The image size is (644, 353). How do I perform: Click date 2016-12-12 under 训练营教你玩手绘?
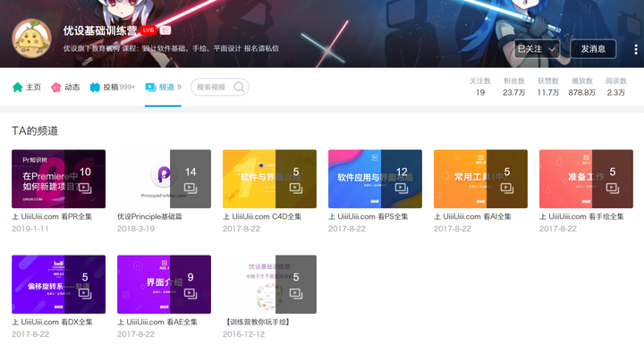point(243,334)
